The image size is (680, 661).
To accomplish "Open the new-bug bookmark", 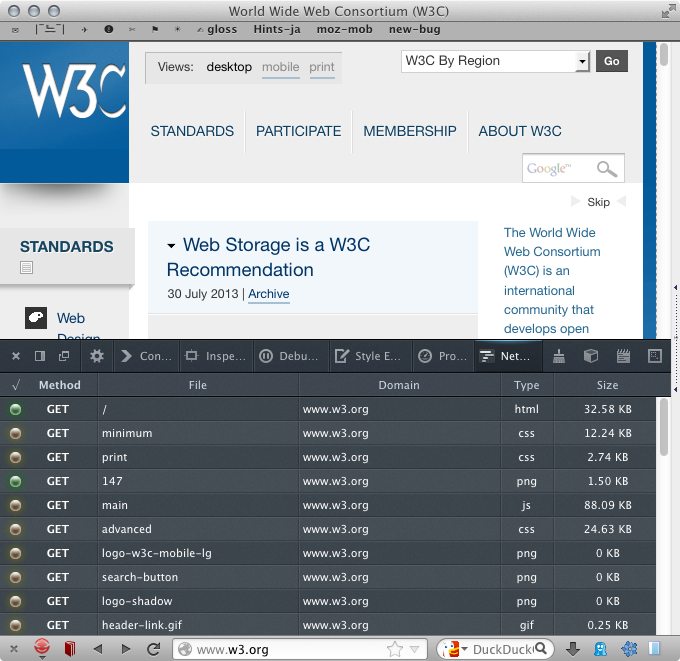I will coord(415,29).
